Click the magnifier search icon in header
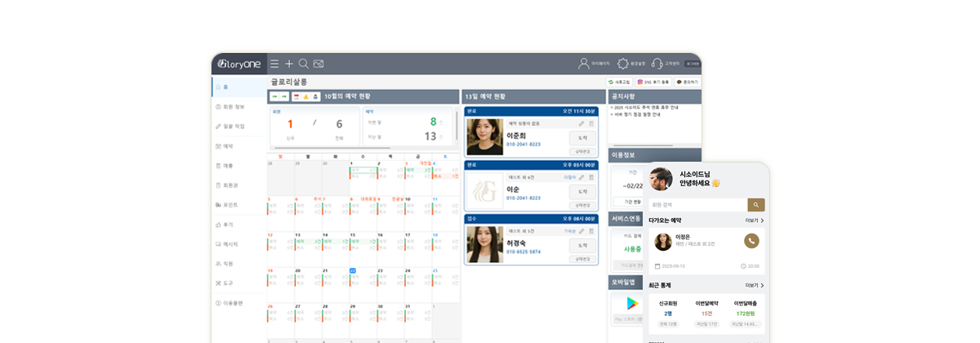Screen dimensions: 980x343 tap(303, 64)
